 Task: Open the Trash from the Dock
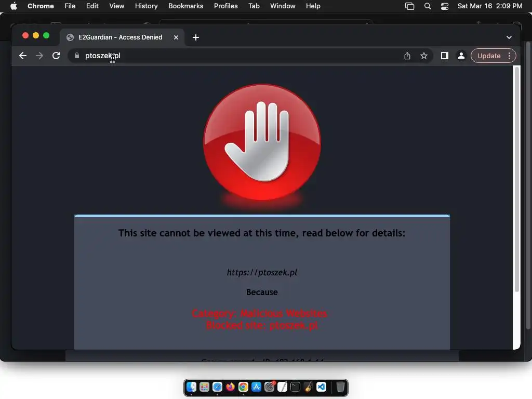[340, 387]
